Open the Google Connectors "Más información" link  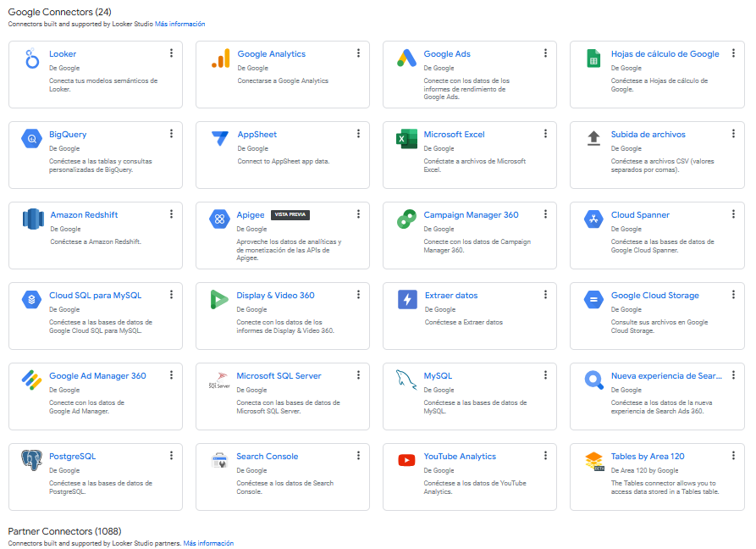(179, 24)
